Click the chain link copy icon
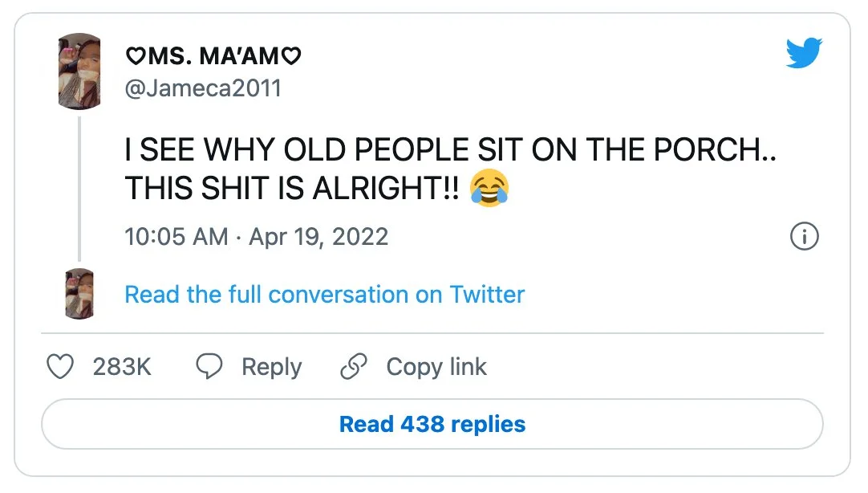This screenshot has width=868, height=493. tap(353, 367)
